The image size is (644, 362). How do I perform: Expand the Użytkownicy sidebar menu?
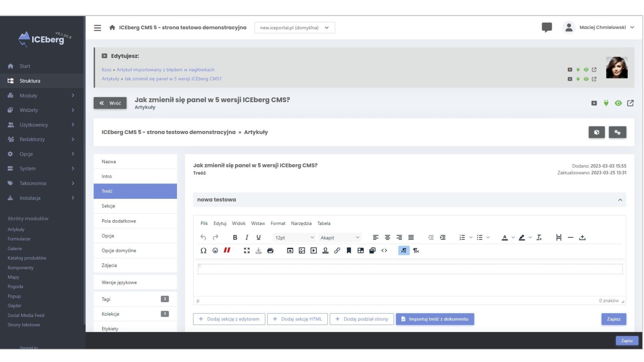point(42,125)
